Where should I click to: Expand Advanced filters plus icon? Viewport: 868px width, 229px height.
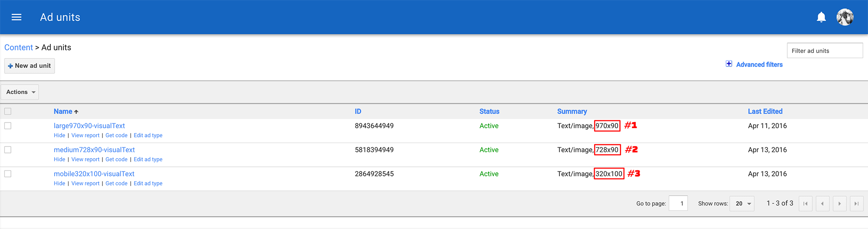[x=729, y=64]
